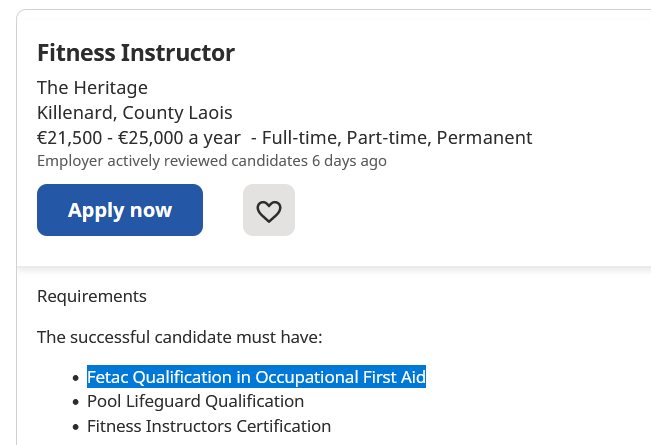This screenshot has height=445, width=651.
Task: Click the Killenard, County Laois location
Action: [x=134, y=112]
